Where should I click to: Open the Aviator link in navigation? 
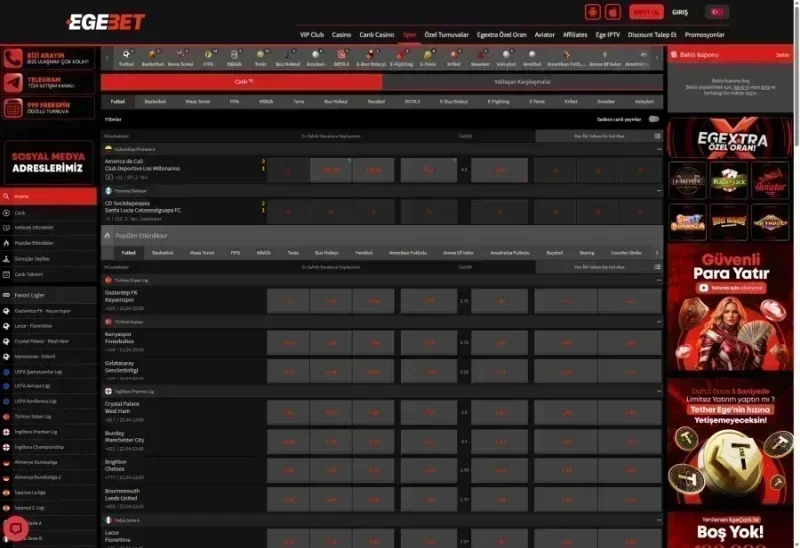(x=544, y=35)
